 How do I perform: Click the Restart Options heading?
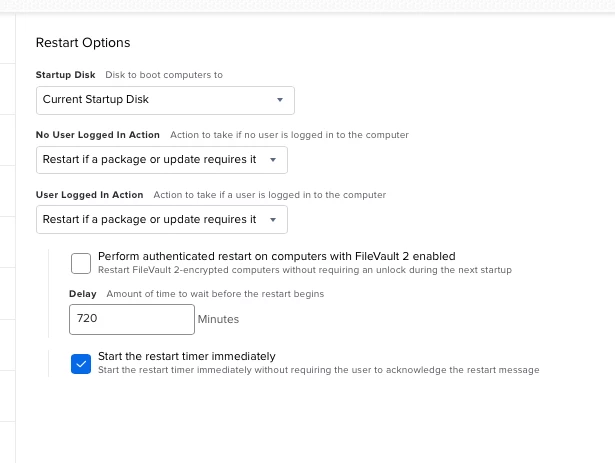[x=83, y=42]
